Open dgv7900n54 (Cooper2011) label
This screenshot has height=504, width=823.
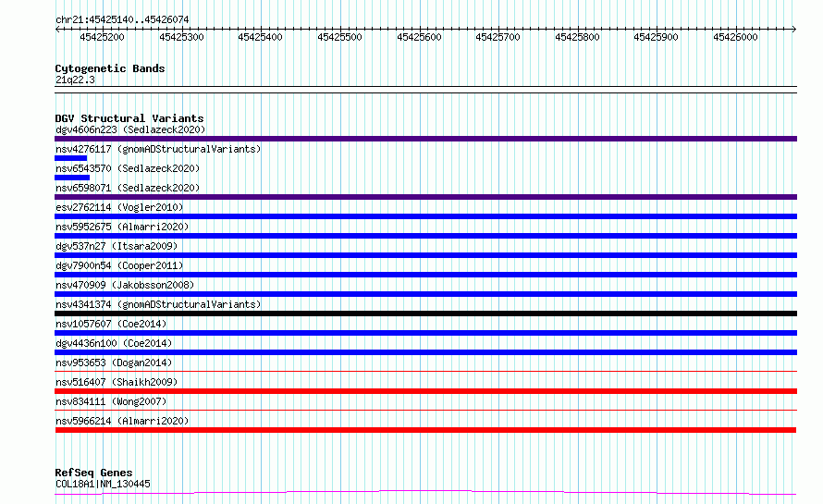coord(119,265)
